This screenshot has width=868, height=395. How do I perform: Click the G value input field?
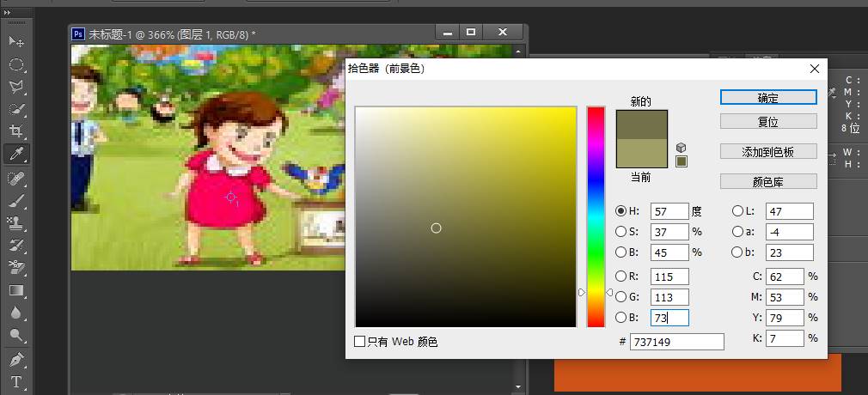click(x=669, y=297)
